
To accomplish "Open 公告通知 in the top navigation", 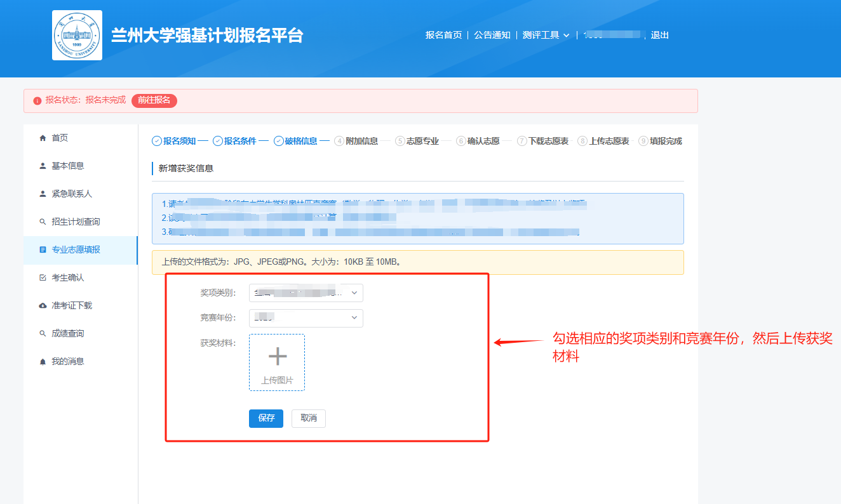I will point(492,35).
